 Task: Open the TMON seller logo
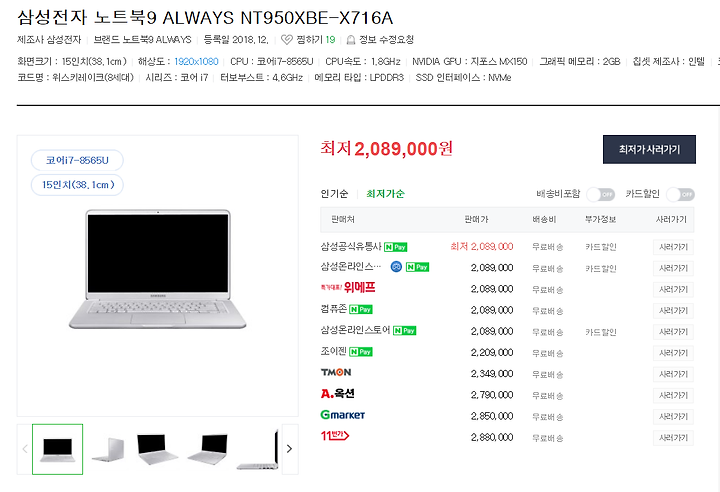[x=336, y=372]
